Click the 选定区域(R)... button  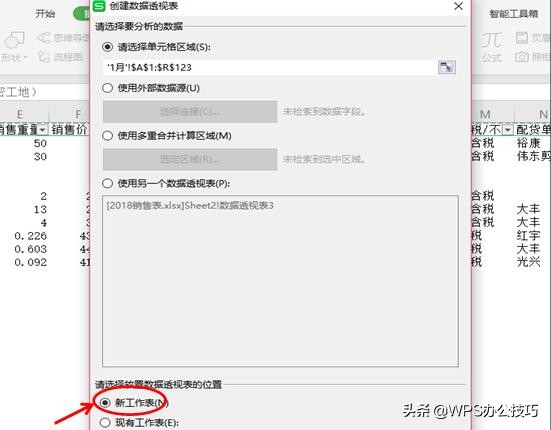pos(190,159)
